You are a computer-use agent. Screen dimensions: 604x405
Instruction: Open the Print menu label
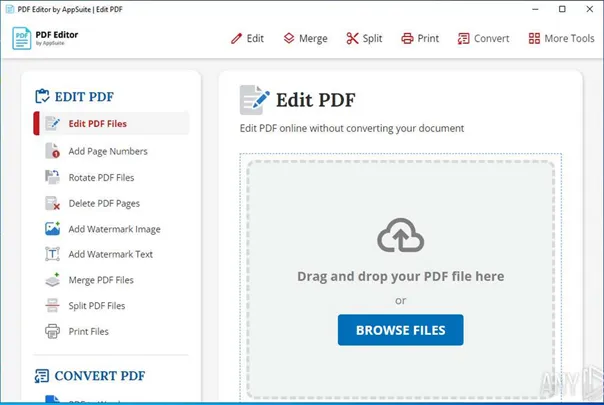point(428,39)
